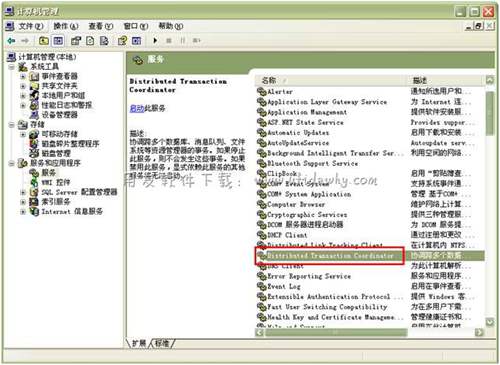Click the Up one level folder icon

click(x=44, y=41)
